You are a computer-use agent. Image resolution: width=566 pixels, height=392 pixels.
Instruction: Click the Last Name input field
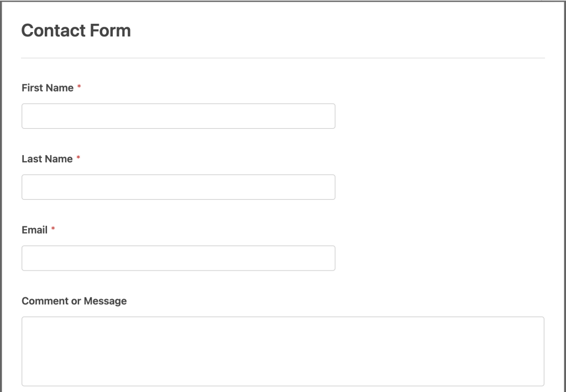pyautogui.click(x=178, y=187)
